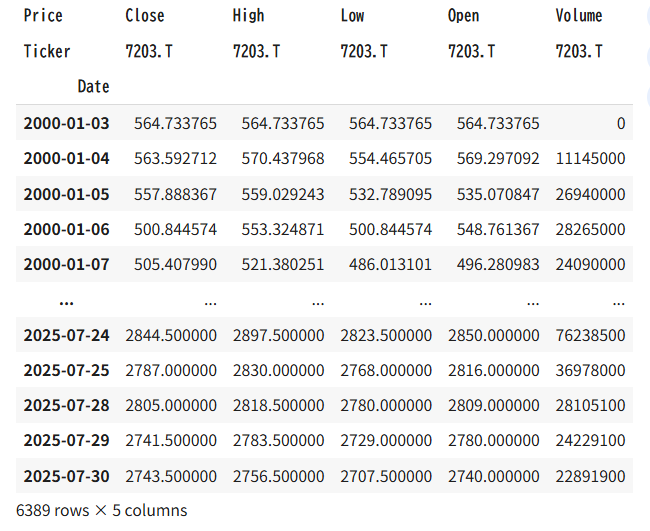Click Low value 554.465705
Viewport: 650px width, 531px height.
[390, 159]
